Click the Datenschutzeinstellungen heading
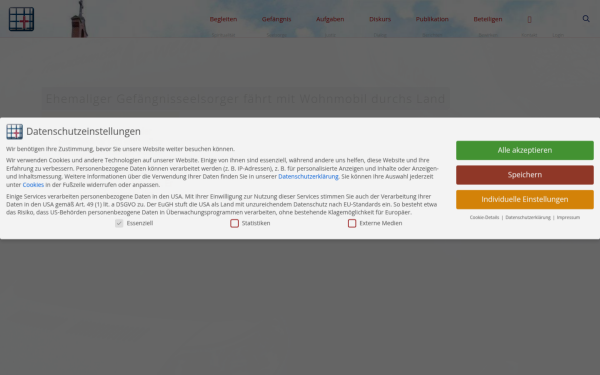The height and width of the screenshot is (375, 600). [83, 131]
